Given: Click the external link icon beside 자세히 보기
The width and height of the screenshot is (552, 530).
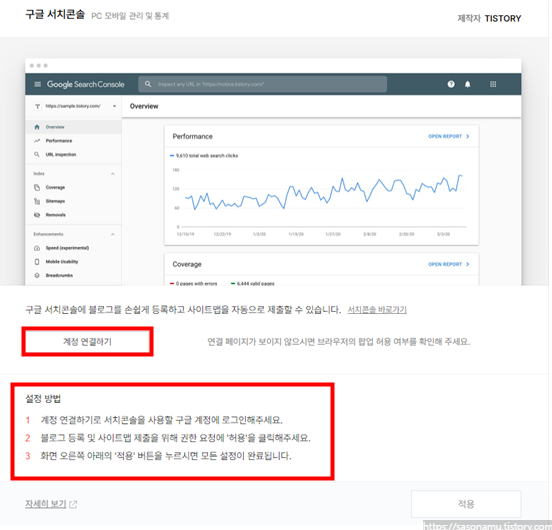Looking at the screenshot, I should [73, 504].
